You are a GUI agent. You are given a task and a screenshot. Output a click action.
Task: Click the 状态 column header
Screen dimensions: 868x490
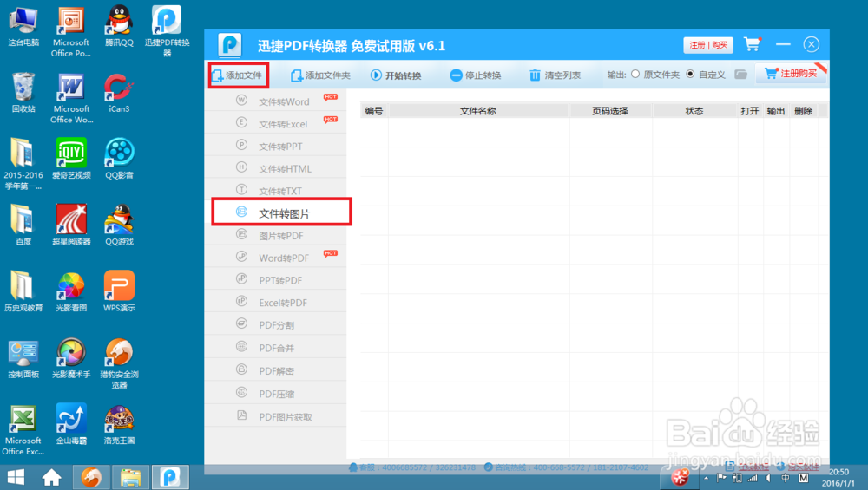click(694, 111)
